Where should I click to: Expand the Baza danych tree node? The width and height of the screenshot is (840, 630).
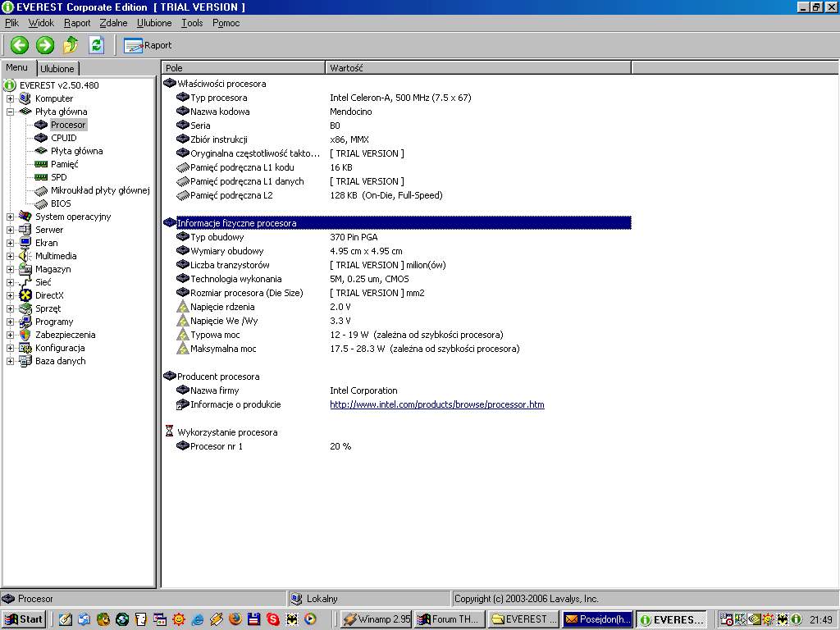pos(10,361)
